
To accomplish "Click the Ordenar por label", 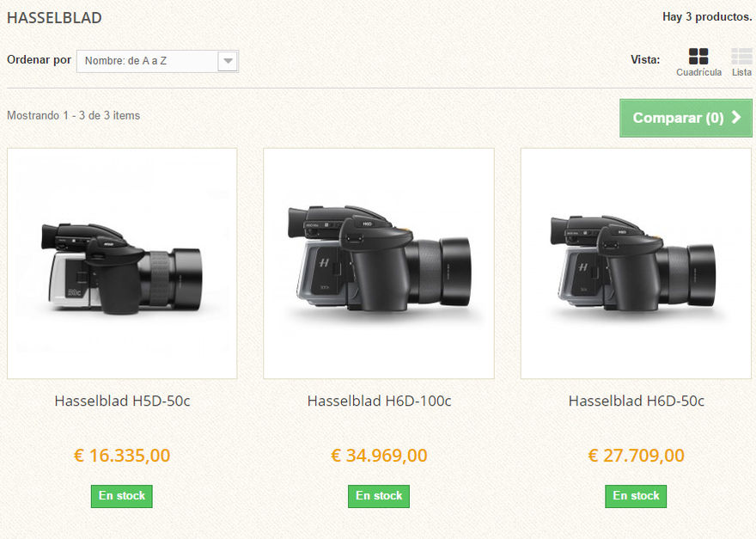I will point(39,60).
